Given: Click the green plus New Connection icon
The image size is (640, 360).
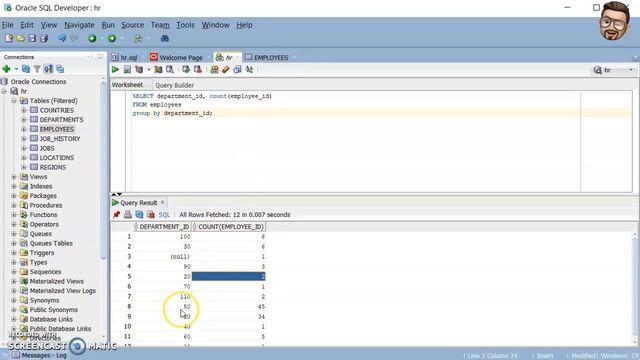Looking at the screenshot, I should 7,69.
